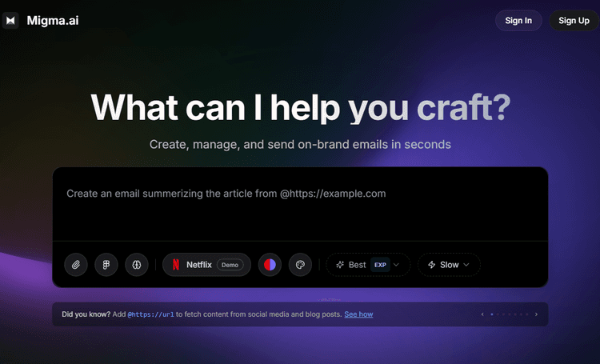Click the paperclip attach file icon
Image resolution: width=600 pixels, height=364 pixels.
(x=76, y=265)
